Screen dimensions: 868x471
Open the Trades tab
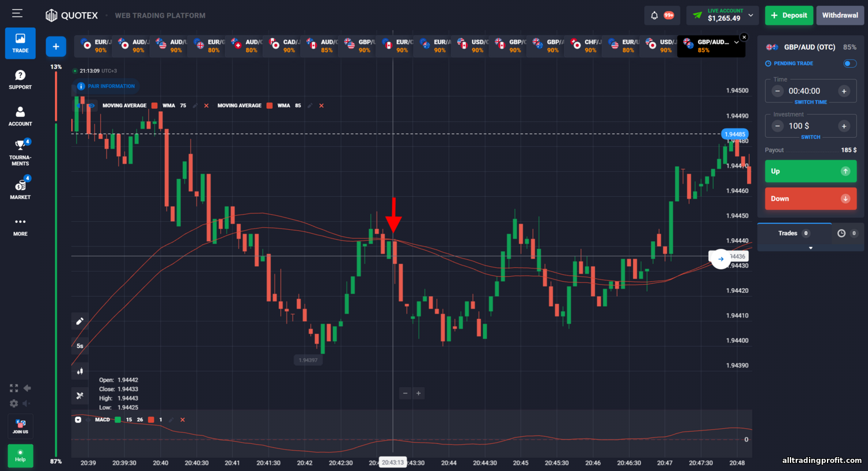(x=794, y=233)
